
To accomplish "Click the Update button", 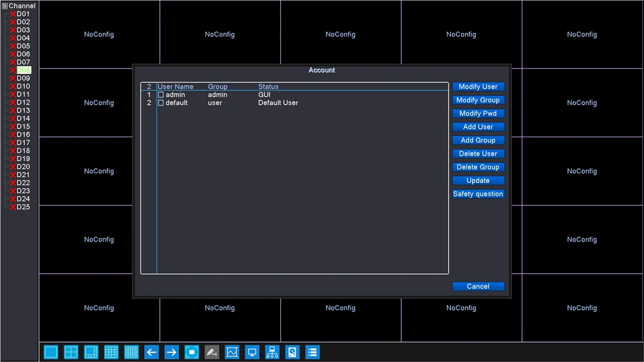I will [x=478, y=180].
